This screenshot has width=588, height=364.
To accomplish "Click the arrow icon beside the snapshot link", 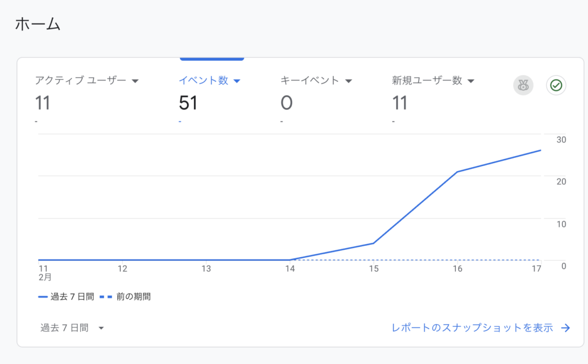I will click(566, 328).
